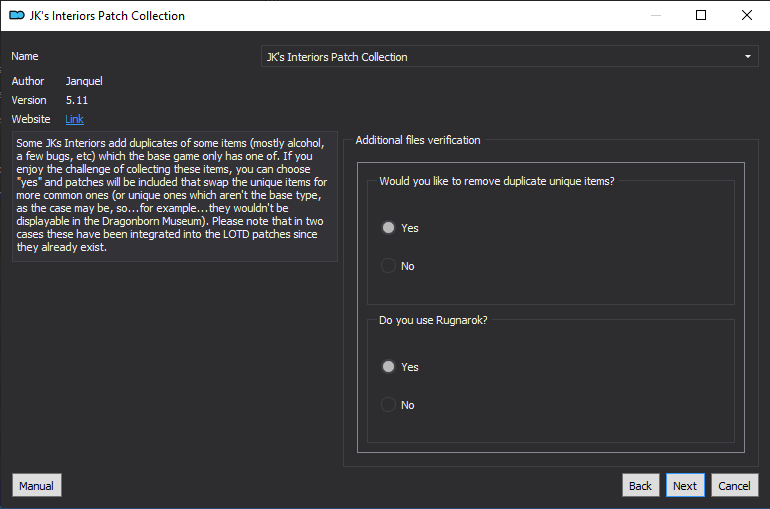Open the Name dropdown arrow
The image size is (770, 509).
tap(747, 56)
